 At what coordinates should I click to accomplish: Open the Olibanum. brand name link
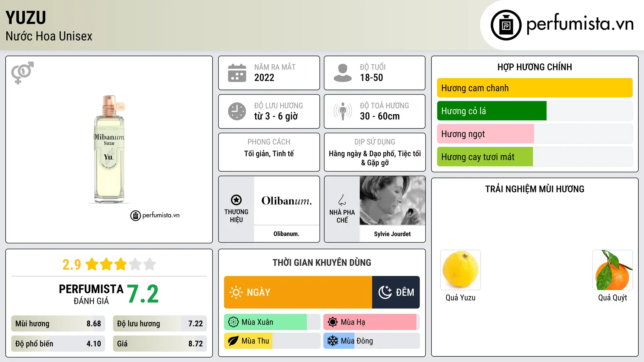(x=286, y=234)
